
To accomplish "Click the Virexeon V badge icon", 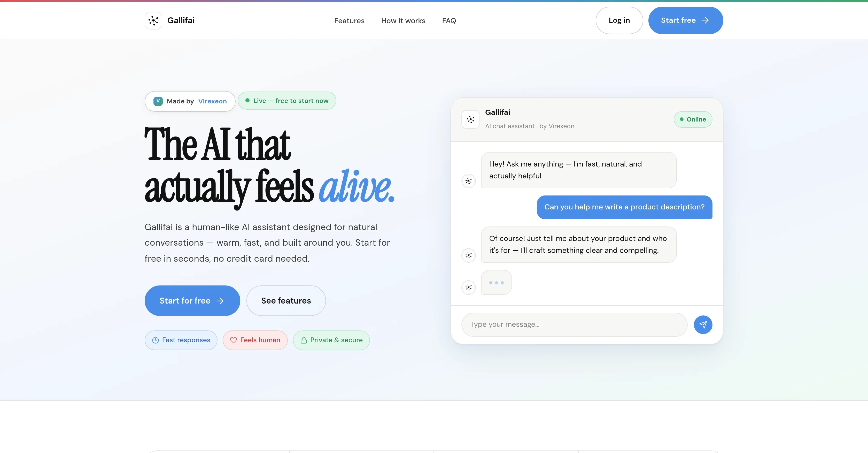I will coord(158,101).
